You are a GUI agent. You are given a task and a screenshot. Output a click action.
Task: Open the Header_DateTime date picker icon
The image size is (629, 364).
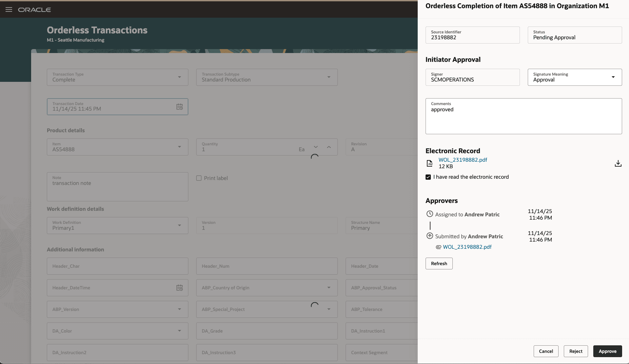pyautogui.click(x=179, y=288)
